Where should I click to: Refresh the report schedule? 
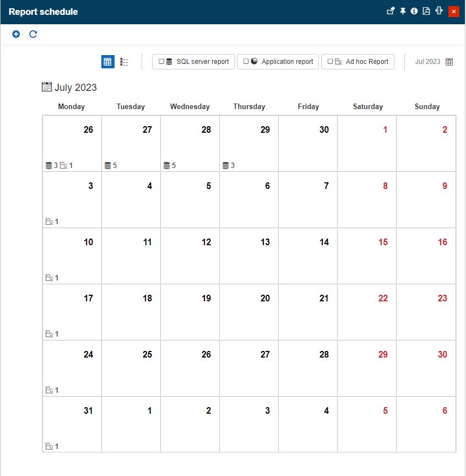point(32,34)
